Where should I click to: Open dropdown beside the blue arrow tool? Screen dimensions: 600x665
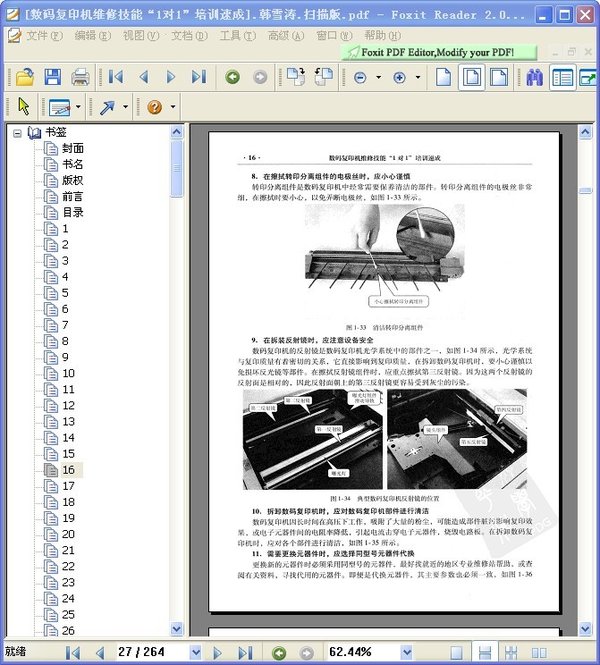coord(125,106)
